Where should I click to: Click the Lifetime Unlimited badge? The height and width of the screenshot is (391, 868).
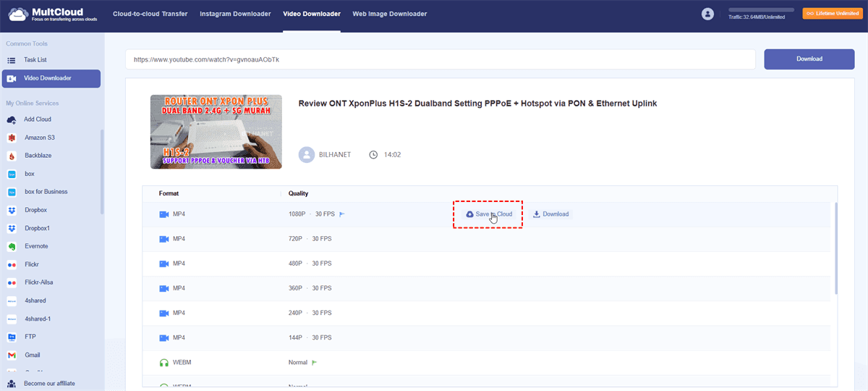833,14
